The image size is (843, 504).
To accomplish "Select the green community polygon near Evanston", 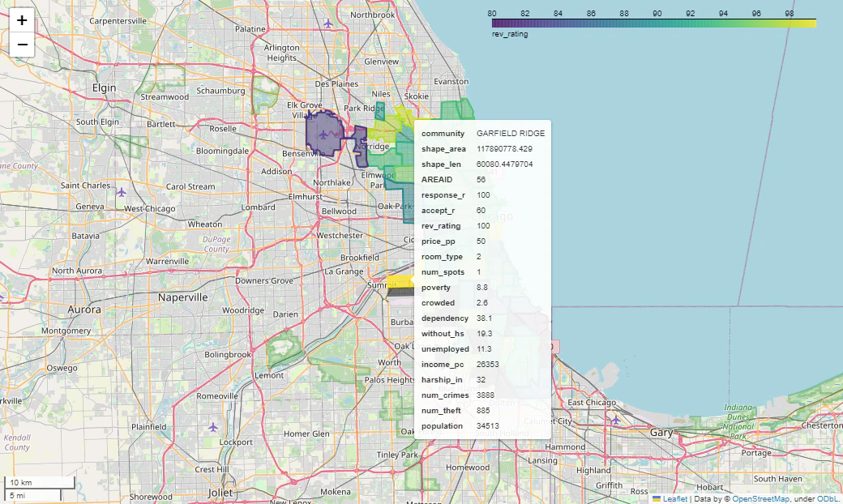I will pos(457,110).
